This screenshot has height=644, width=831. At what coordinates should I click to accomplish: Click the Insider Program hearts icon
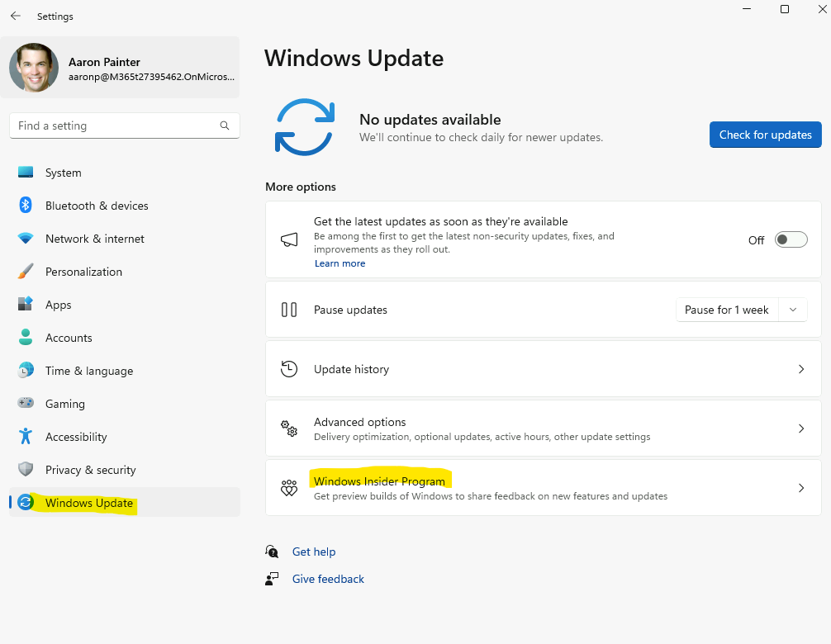(x=289, y=488)
